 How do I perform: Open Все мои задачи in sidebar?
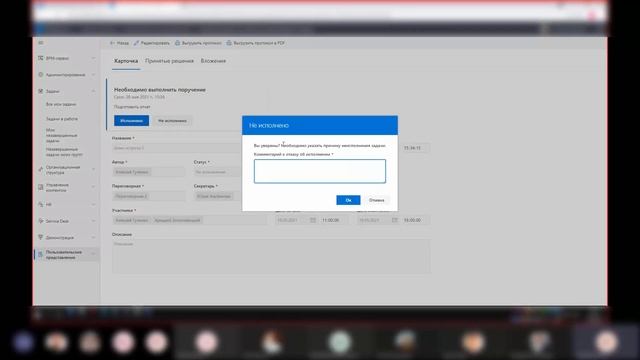pyautogui.click(x=61, y=104)
